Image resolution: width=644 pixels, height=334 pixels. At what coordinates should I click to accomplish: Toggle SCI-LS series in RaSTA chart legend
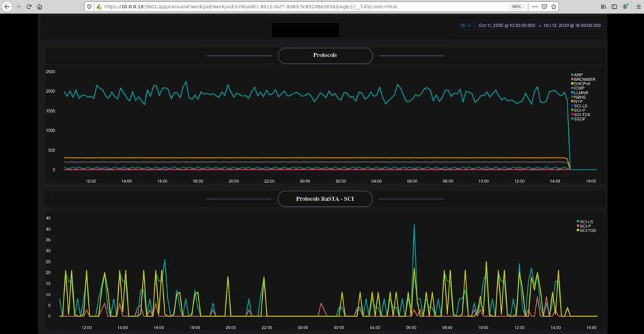pos(586,222)
